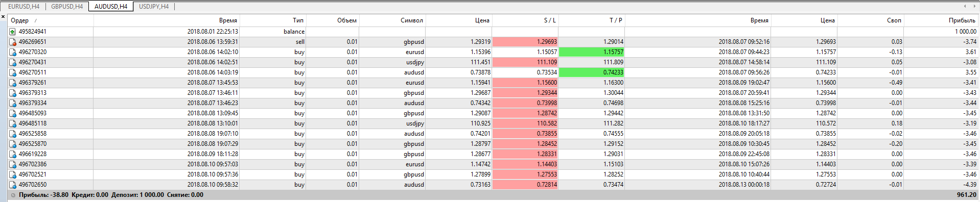980x202 pixels.
Task: Click the green take-profit cell 1.15757
Action: tap(591, 52)
